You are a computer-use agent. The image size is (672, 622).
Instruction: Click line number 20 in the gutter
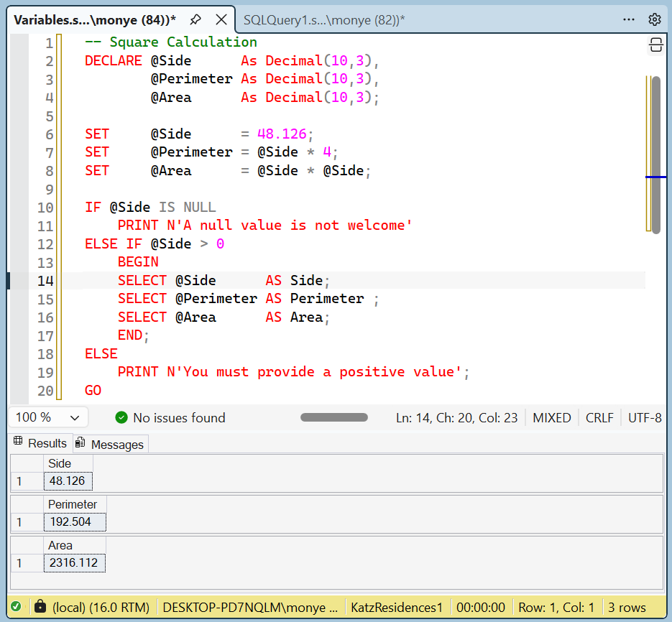click(x=45, y=391)
